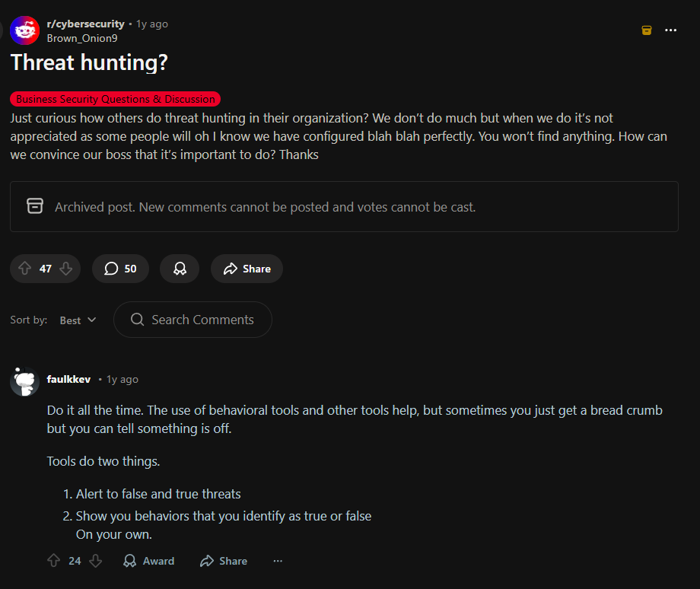Click the r/cybersecurity avatar icon
Screen dimensions: 700x589
coord(23,30)
